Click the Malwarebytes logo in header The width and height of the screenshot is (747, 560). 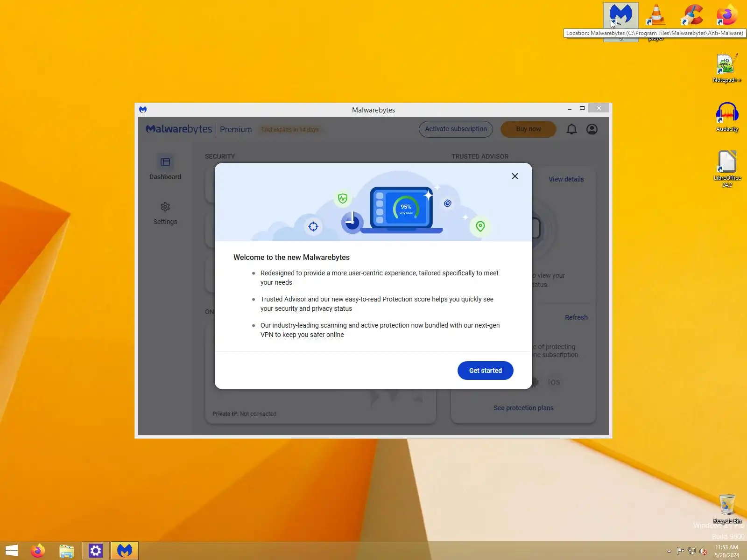179,129
